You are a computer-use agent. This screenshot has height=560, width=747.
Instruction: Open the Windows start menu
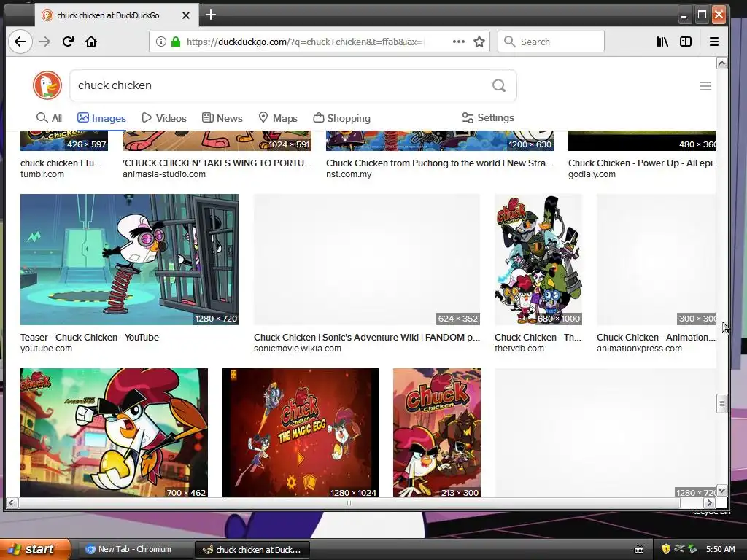pos(35,549)
